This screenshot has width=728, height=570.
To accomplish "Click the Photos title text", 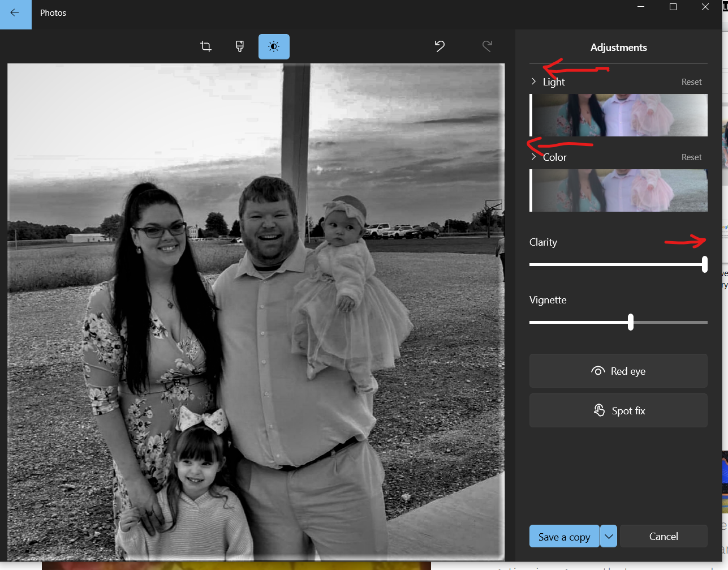I will click(x=53, y=13).
